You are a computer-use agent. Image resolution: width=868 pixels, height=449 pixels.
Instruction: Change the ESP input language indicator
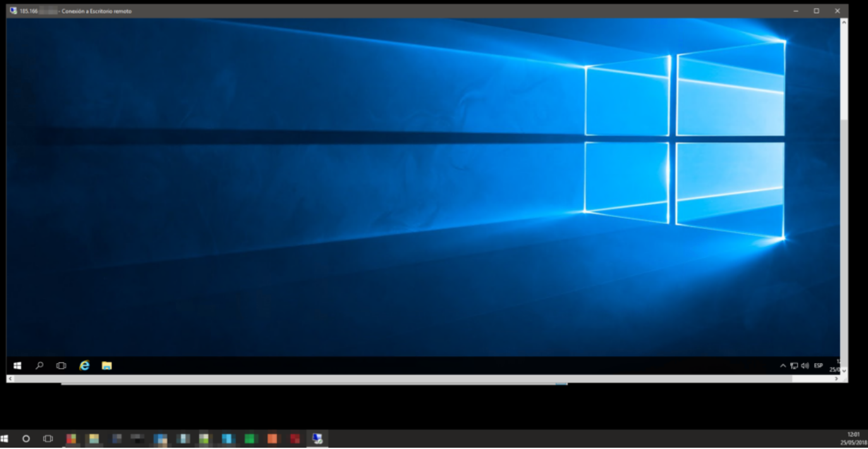(x=818, y=366)
